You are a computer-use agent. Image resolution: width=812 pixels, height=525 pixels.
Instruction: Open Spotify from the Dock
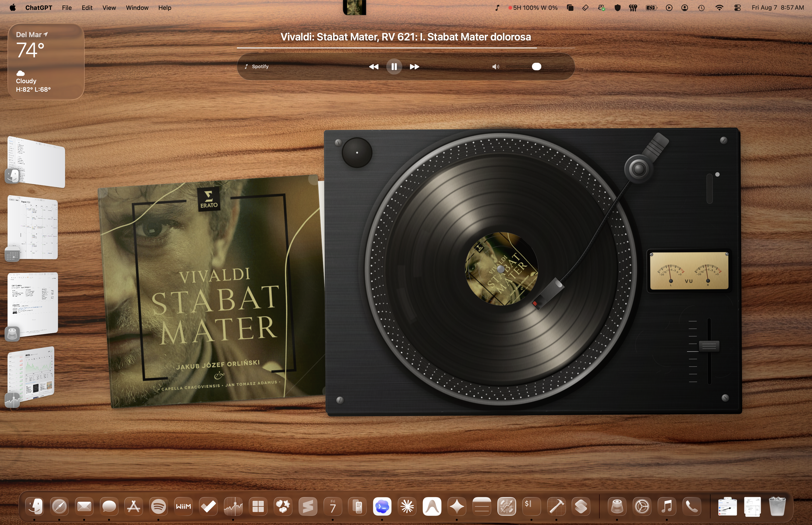158,506
